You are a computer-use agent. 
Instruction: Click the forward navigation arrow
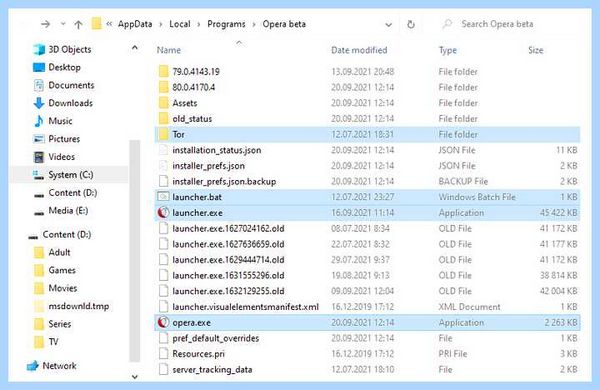click(x=46, y=24)
